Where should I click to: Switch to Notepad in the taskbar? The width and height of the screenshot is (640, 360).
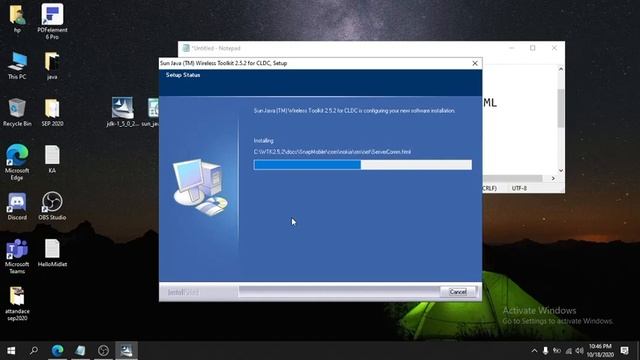(x=80, y=350)
